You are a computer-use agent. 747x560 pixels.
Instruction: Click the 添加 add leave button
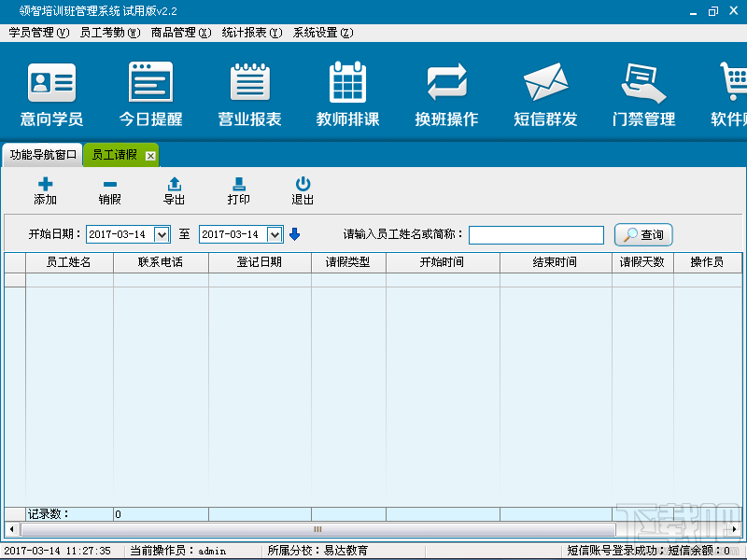pos(45,191)
